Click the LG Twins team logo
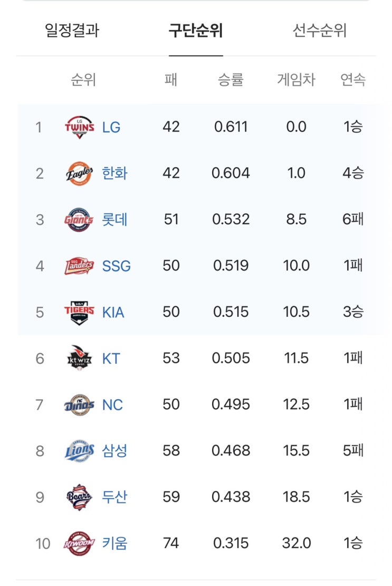Viewport: 392px width, 586px height. coord(80,127)
